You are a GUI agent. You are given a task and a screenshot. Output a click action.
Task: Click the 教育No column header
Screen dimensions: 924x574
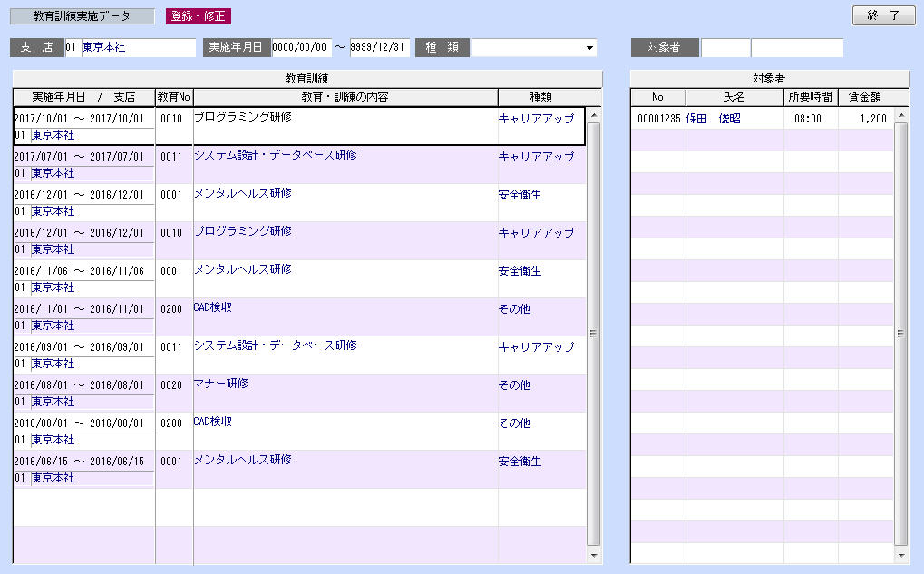tap(174, 97)
